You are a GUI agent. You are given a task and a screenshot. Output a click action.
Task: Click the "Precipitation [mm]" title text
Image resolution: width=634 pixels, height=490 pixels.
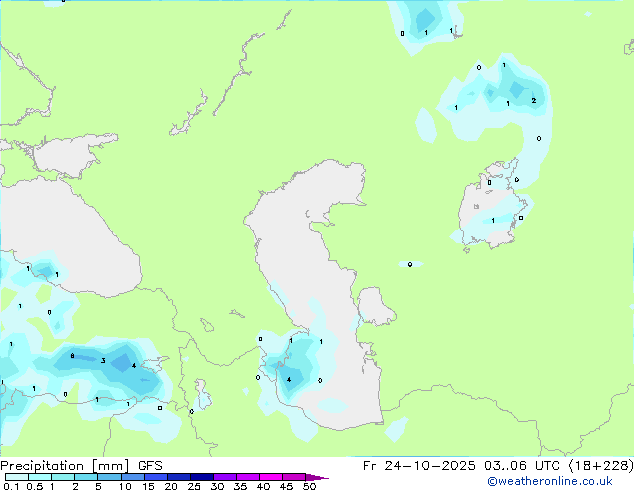(x=65, y=466)
